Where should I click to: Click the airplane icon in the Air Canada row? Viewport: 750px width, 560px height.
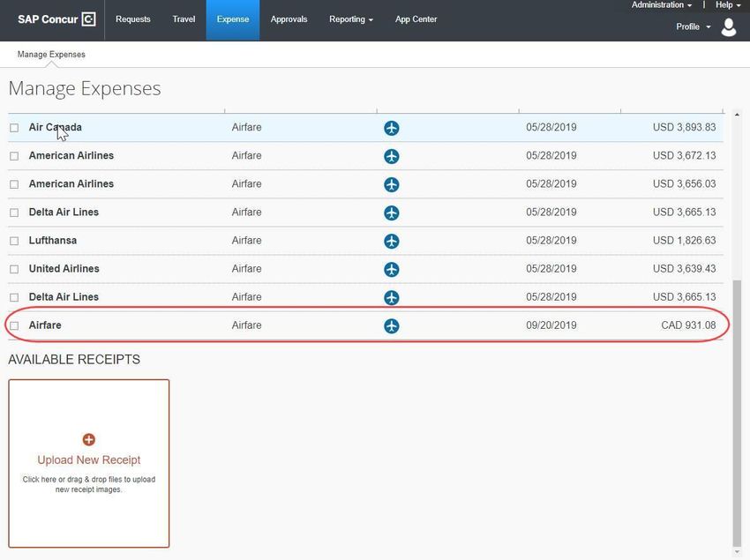point(391,128)
